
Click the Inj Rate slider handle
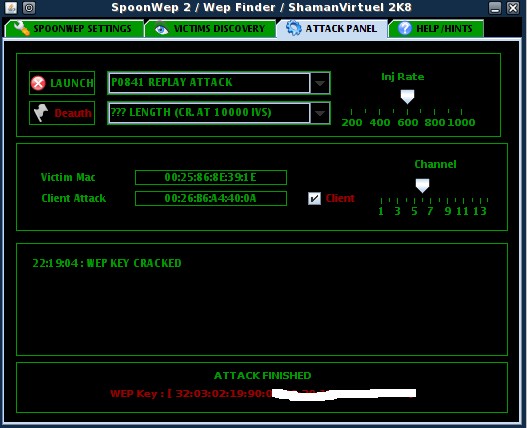point(407,97)
